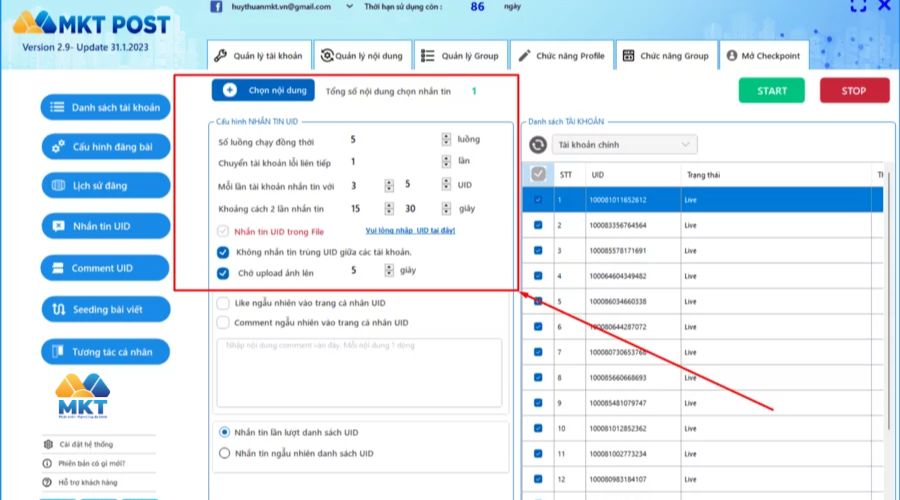Open Lịch sử đăng in sidebar

[x=106, y=185]
